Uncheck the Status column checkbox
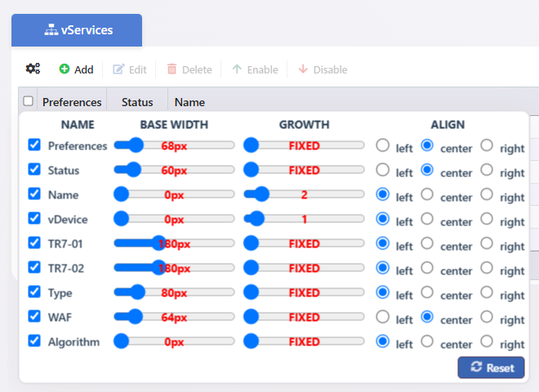539x392 pixels. click(x=34, y=169)
